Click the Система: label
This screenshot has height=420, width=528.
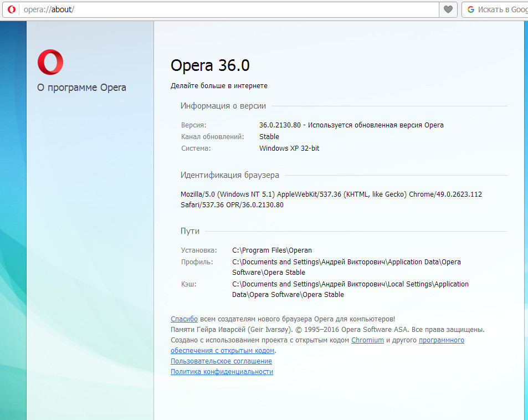pos(196,148)
